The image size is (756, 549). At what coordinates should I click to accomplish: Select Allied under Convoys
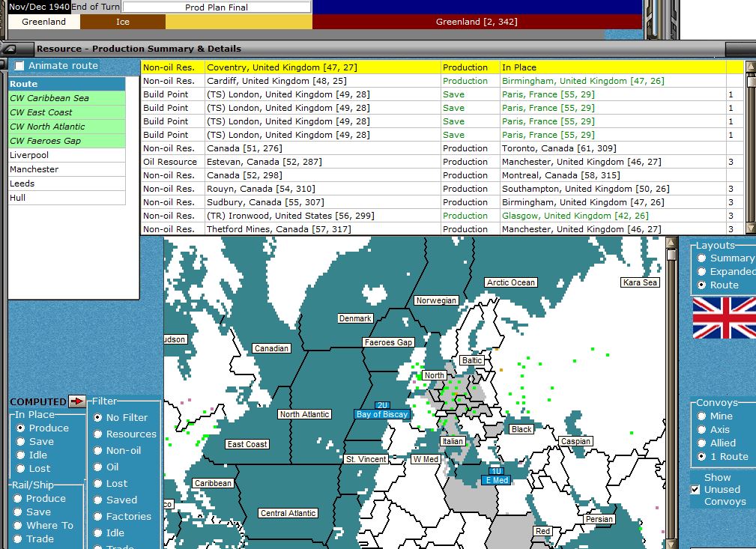701,443
